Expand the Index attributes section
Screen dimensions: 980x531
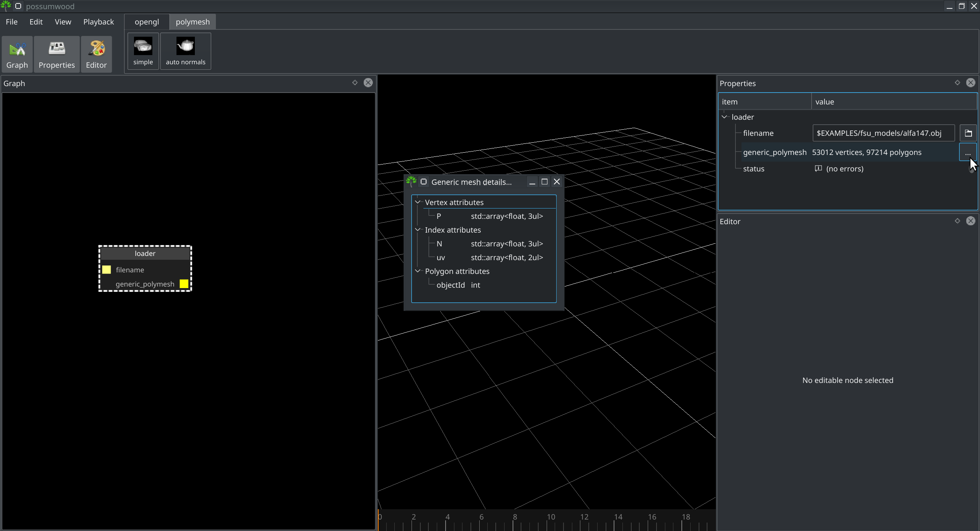pos(417,230)
